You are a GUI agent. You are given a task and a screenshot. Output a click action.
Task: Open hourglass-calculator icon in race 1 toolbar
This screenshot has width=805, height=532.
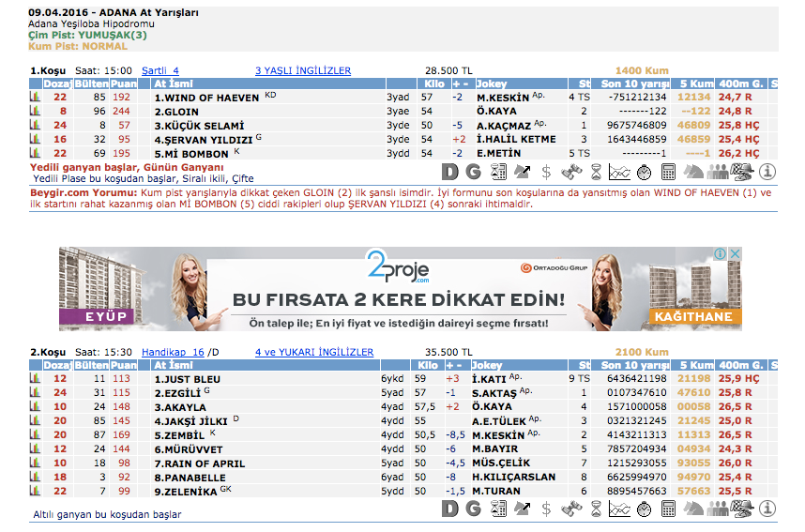pos(498,172)
